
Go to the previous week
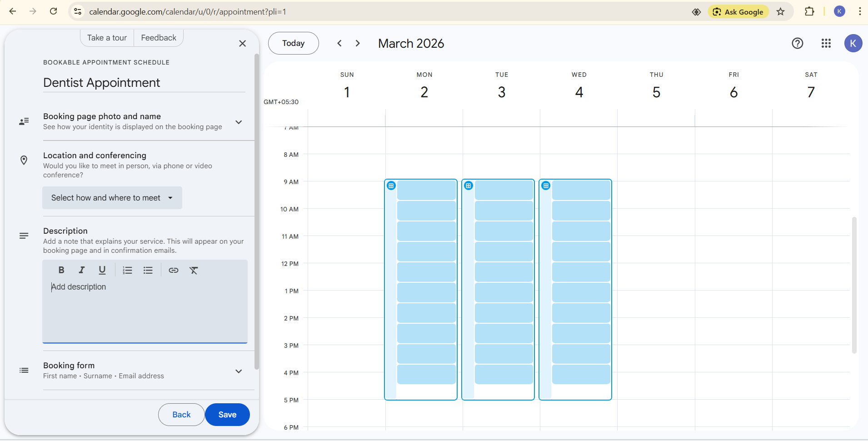pyautogui.click(x=339, y=43)
